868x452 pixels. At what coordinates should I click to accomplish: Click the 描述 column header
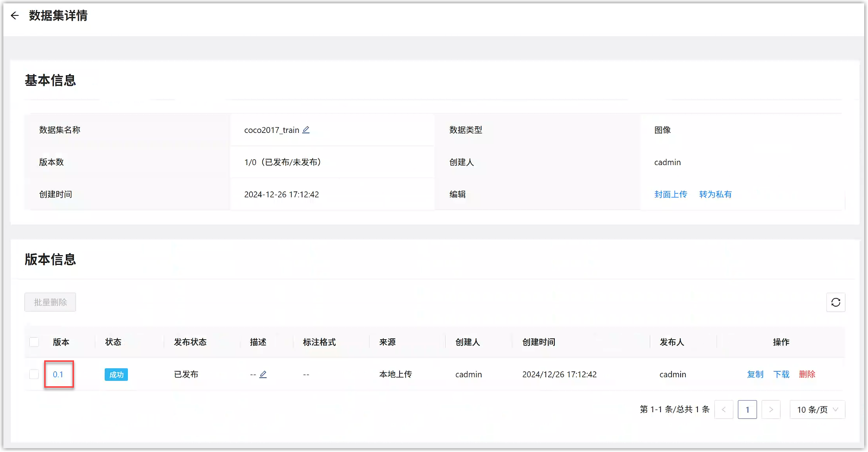pyautogui.click(x=258, y=342)
